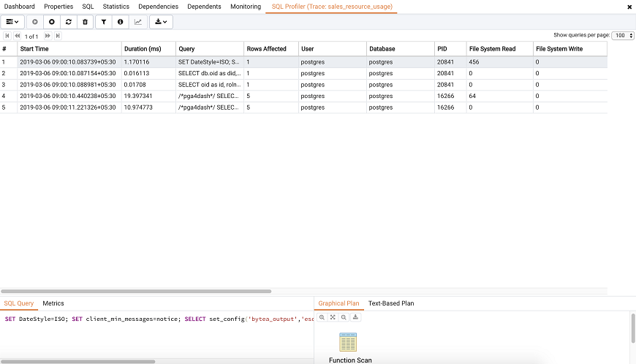Zoom in on the graphical plan
636x364 pixels.
(322, 317)
